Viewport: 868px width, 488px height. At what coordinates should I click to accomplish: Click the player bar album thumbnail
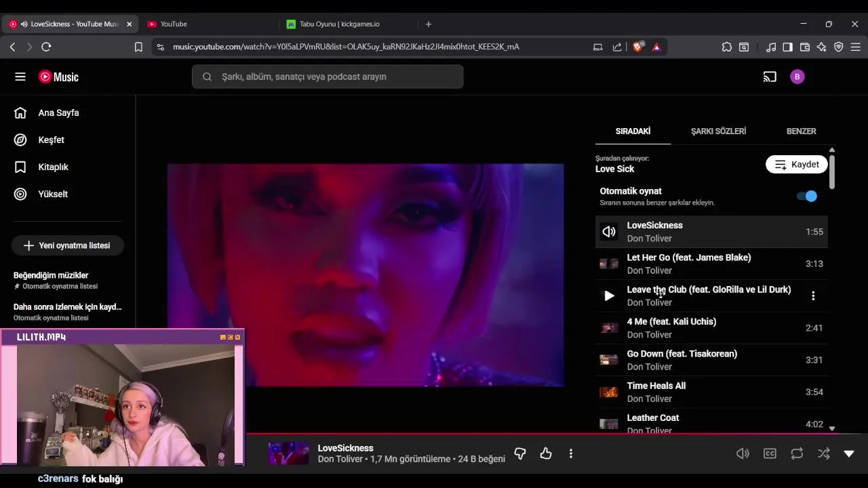click(x=288, y=453)
